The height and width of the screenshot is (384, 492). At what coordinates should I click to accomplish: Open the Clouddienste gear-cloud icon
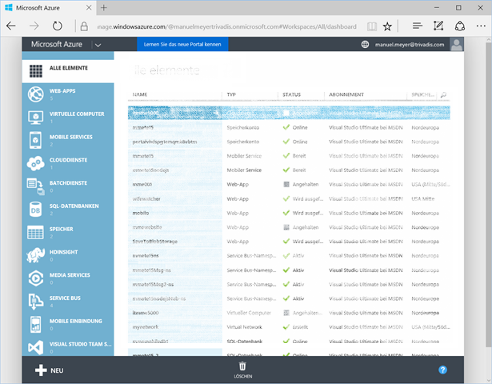[36, 163]
